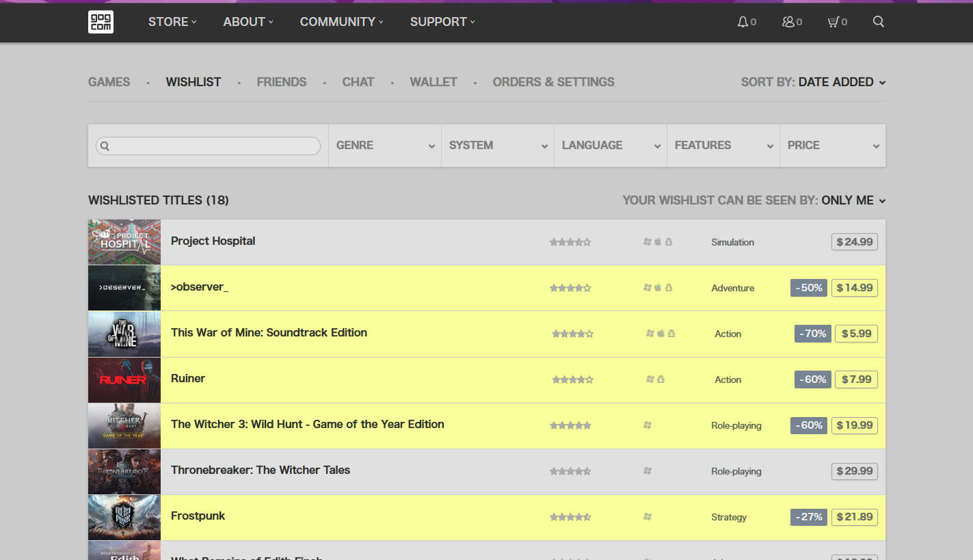The width and height of the screenshot is (973, 560).
Task: Click the friends icon in the top bar
Action: (788, 21)
